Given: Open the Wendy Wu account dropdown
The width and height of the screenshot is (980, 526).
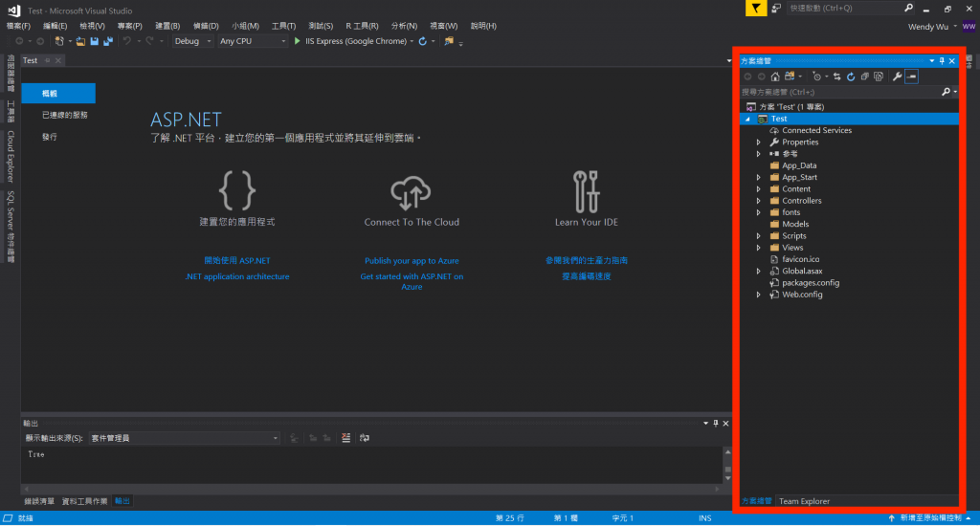Looking at the screenshot, I should pos(932,26).
